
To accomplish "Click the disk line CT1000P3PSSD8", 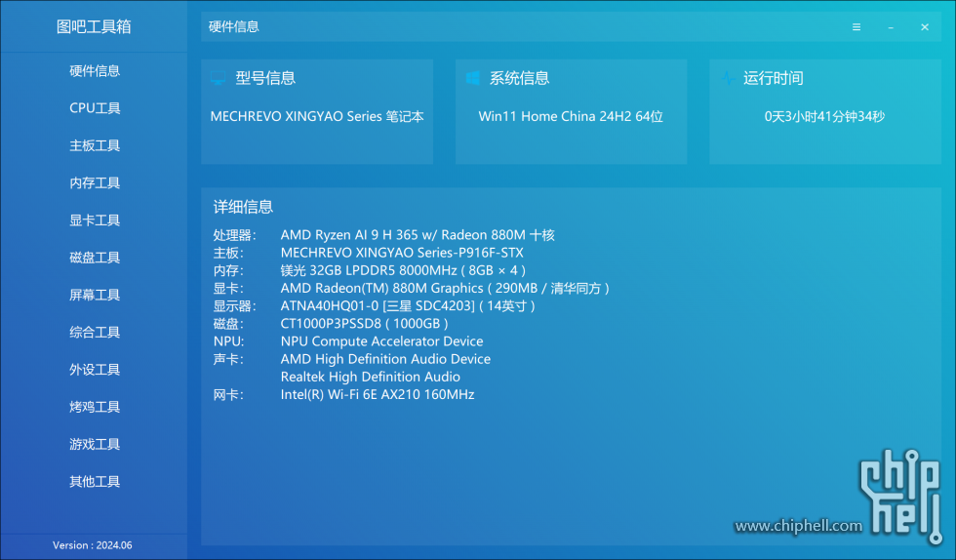I will [364, 323].
